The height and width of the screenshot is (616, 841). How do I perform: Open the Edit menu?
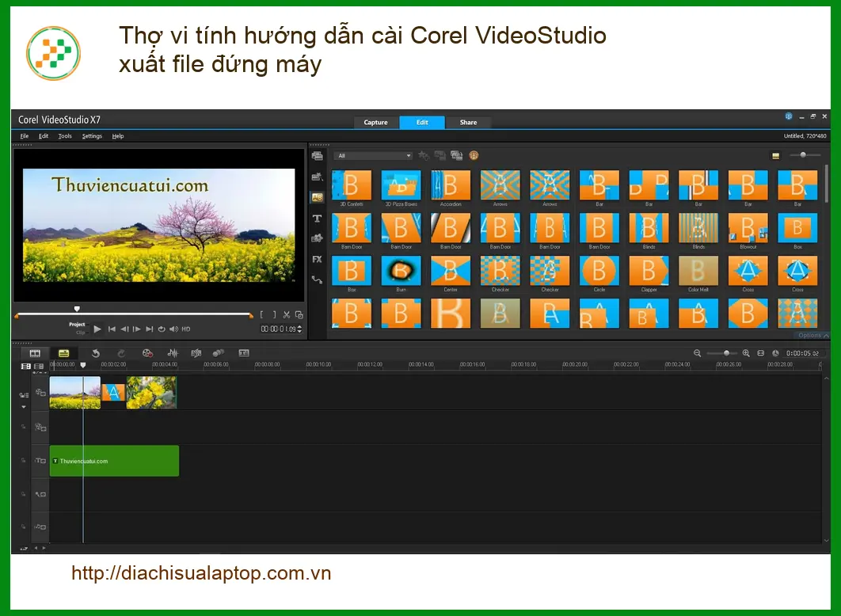point(44,136)
